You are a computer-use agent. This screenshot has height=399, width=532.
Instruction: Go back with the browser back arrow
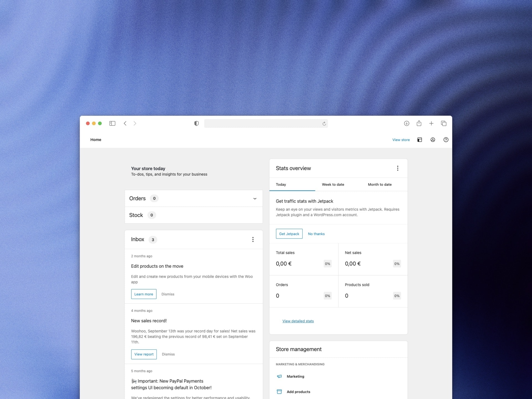(x=125, y=123)
